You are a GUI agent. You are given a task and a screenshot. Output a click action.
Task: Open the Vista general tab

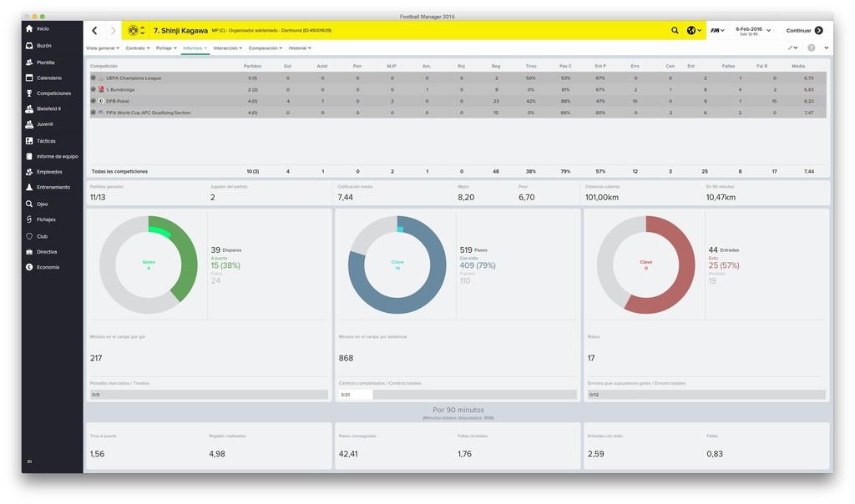[x=103, y=48]
